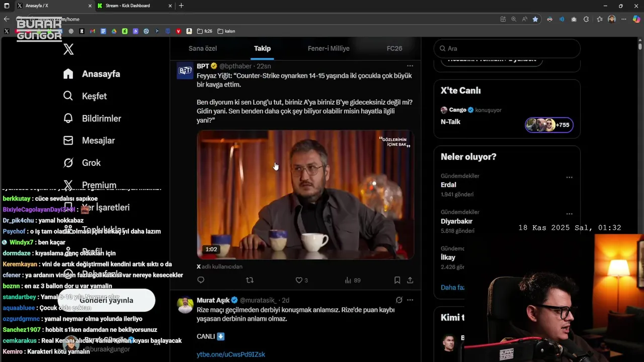Click the Ara search field
644x362 pixels.
click(507, 48)
